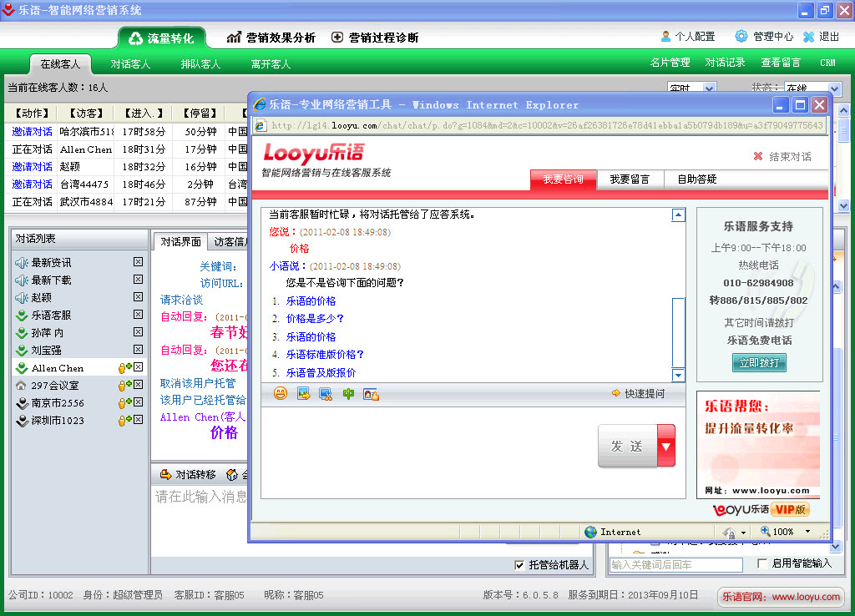855x616 pixels.
Task: Click add-user icon on 南京市2556 row
Action: coord(125,403)
